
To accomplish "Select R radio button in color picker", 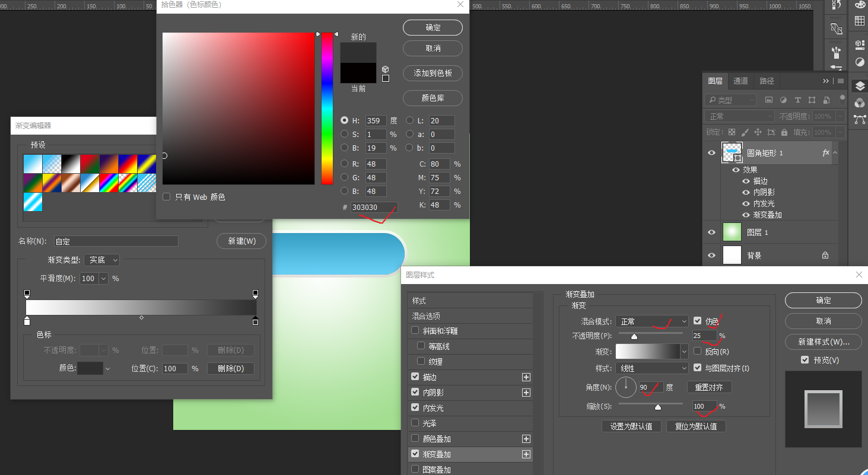I will tap(345, 164).
